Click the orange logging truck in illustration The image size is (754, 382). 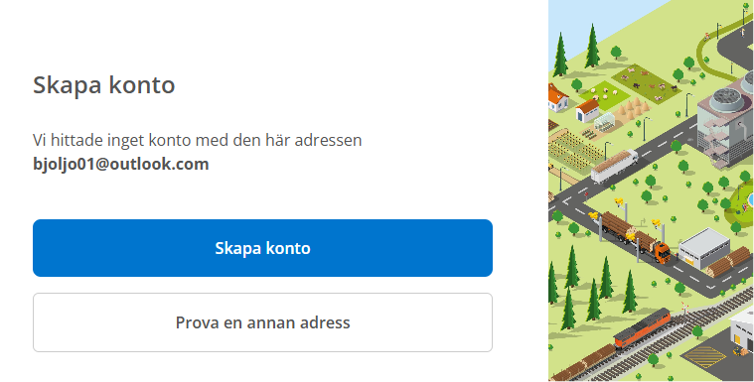[635, 235]
